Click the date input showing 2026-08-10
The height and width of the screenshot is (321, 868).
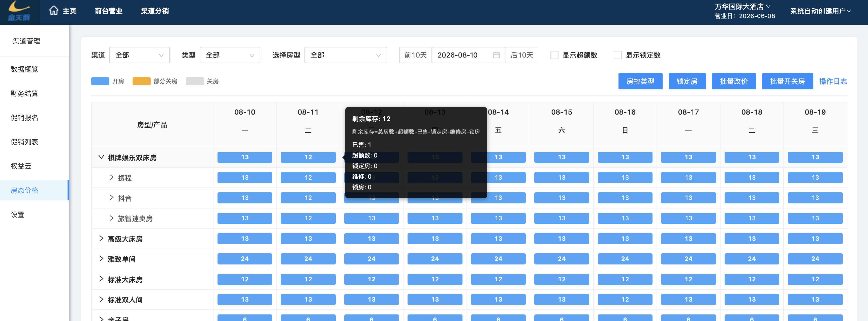469,55
